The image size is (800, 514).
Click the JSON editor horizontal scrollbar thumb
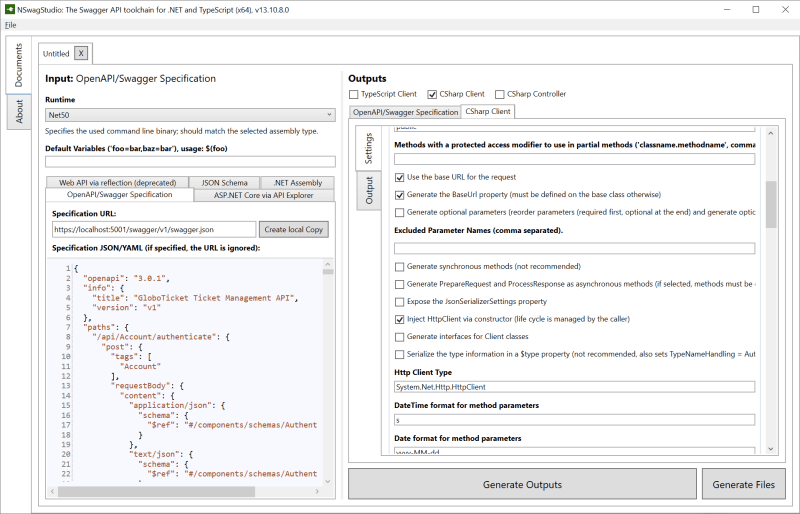pyautogui.click(x=156, y=491)
